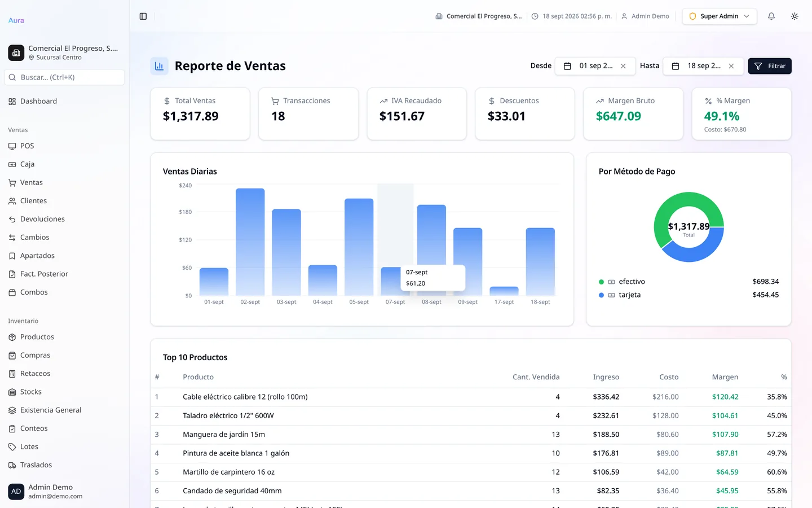The width and height of the screenshot is (812, 508).
Task: Click the Retaceos calculator icon
Action: point(12,374)
